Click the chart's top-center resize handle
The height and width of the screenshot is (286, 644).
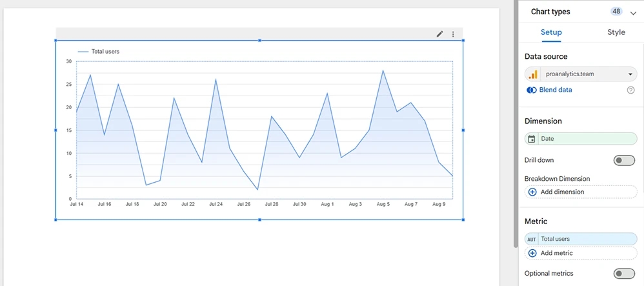point(259,40)
